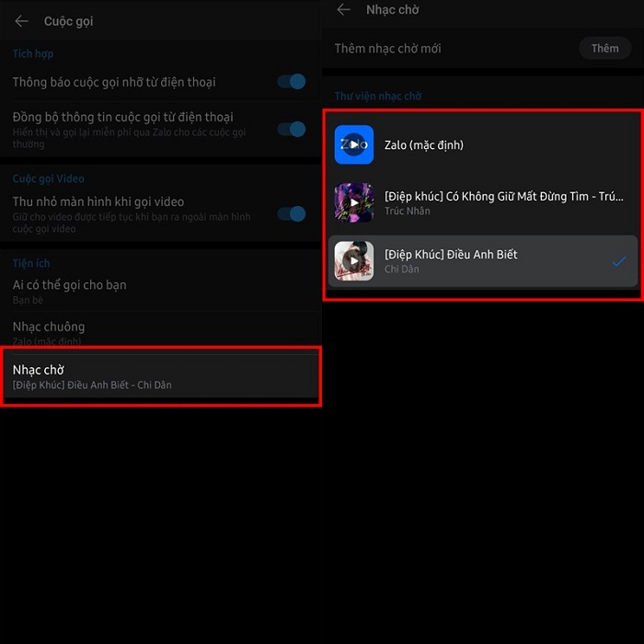The image size is (644, 644).
Task: Play Điều Anh Biết song preview
Action: pos(354,260)
